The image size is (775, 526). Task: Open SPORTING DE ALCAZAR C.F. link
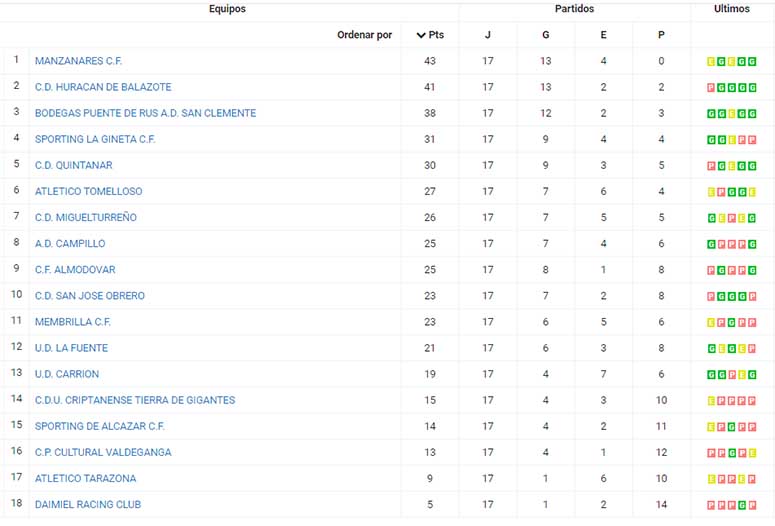(x=100, y=426)
